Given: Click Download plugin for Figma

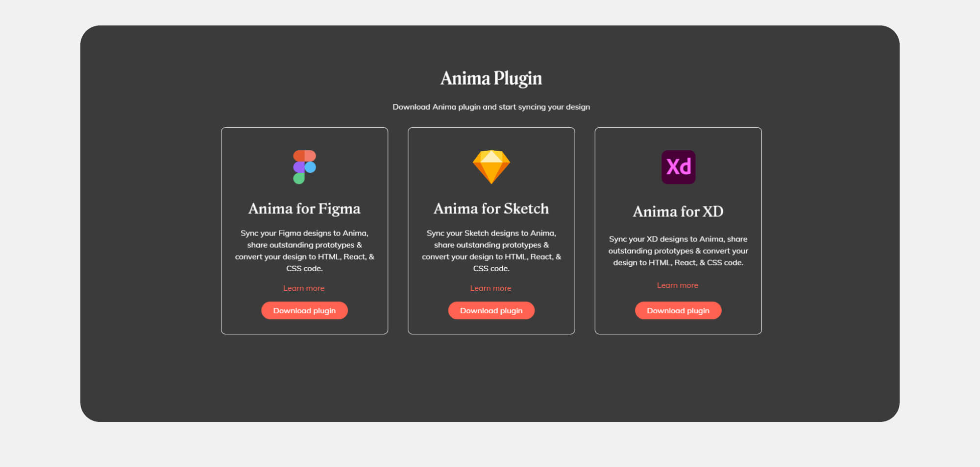Looking at the screenshot, I should 304,310.
